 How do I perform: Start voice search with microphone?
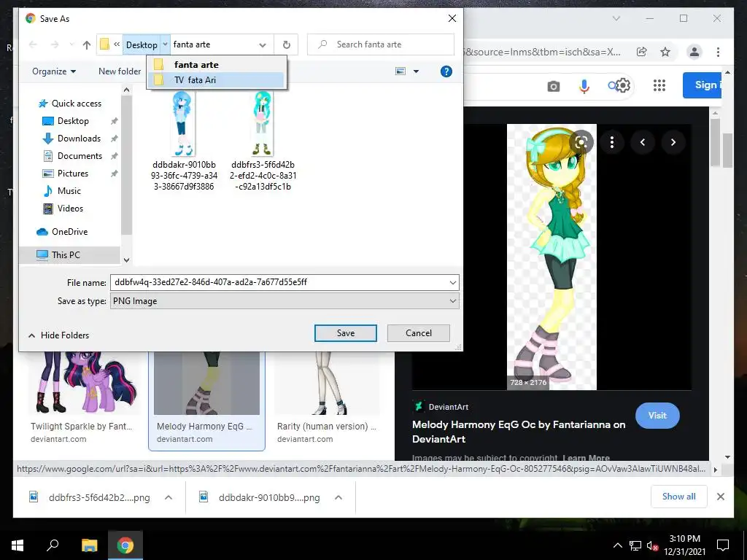(x=584, y=86)
